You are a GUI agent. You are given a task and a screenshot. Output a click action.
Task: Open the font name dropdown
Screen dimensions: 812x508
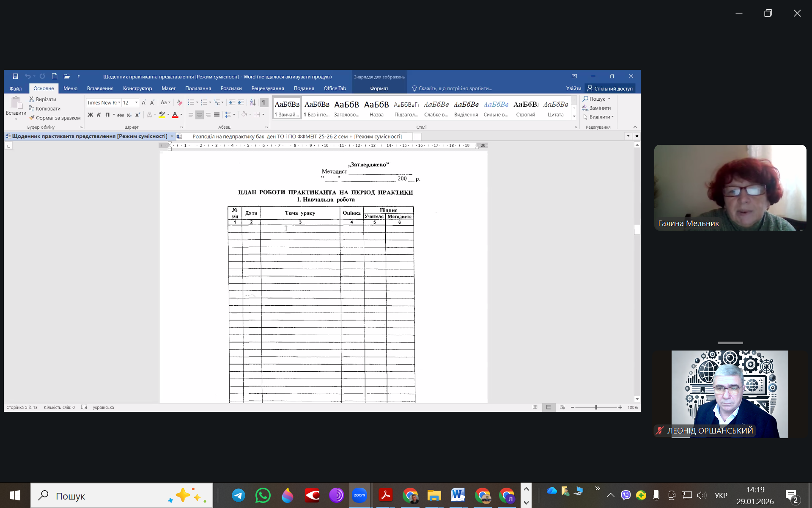click(x=119, y=102)
